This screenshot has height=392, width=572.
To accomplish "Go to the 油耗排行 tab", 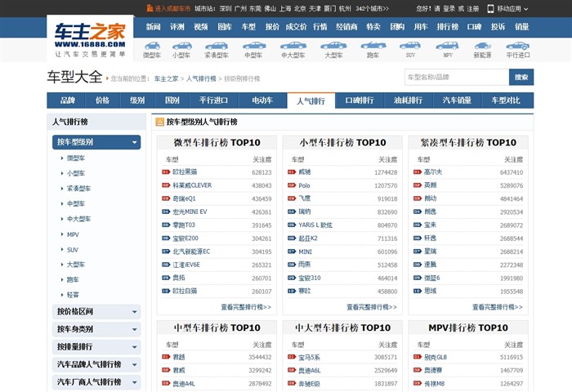I will pos(409,100).
